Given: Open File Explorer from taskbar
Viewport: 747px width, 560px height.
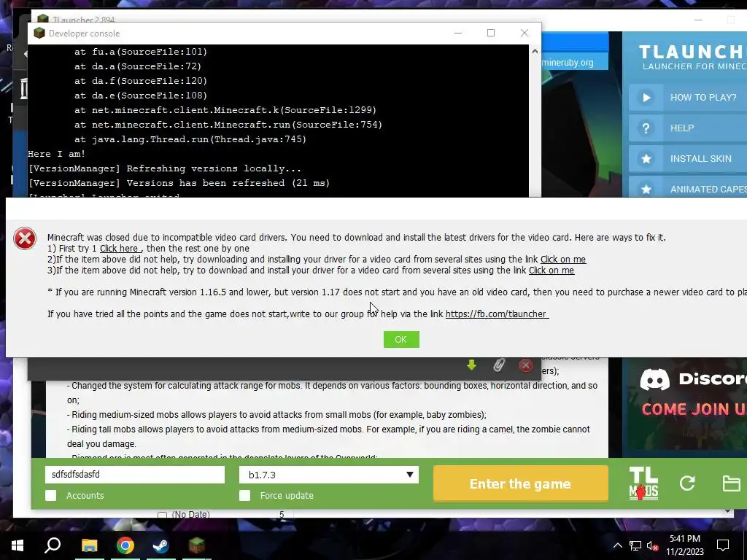Looking at the screenshot, I should click(89, 545).
